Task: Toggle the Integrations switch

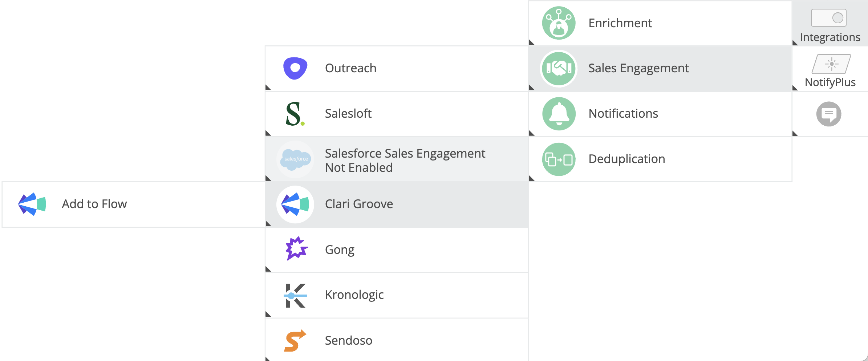Action: [x=829, y=18]
